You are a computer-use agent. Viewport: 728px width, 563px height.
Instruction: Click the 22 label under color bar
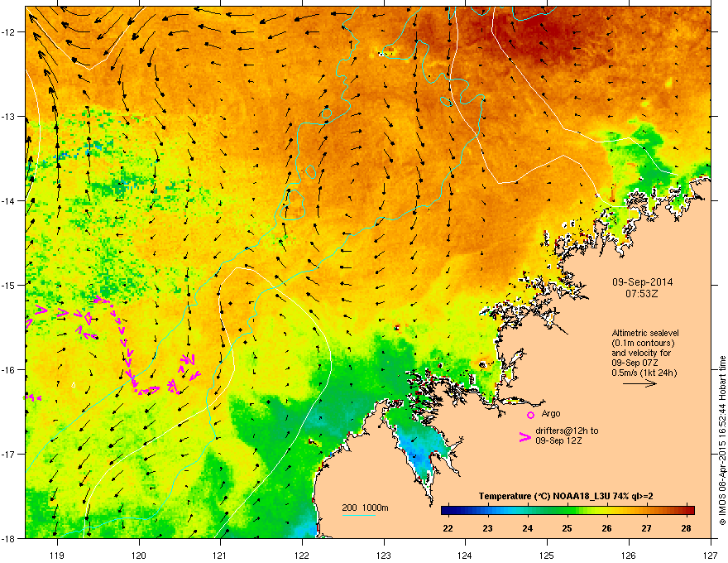[448, 528]
